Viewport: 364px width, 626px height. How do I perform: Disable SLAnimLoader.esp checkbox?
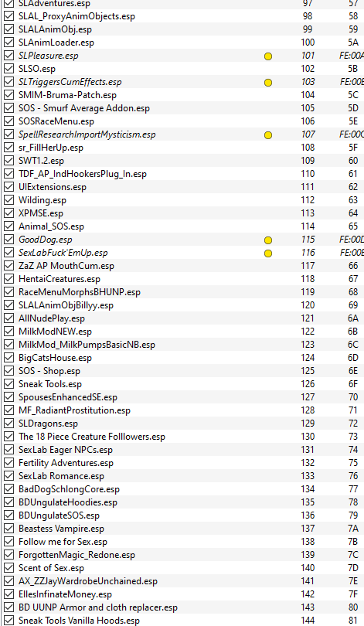(9, 43)
